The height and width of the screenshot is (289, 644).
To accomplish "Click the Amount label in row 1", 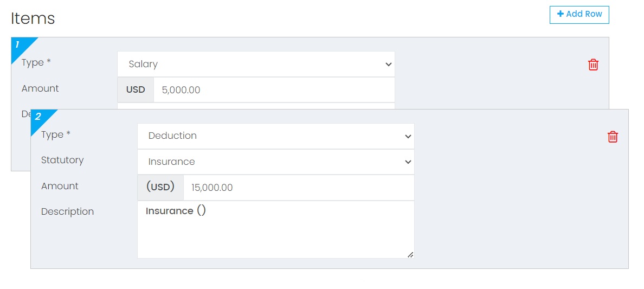I will coord(40,88).
